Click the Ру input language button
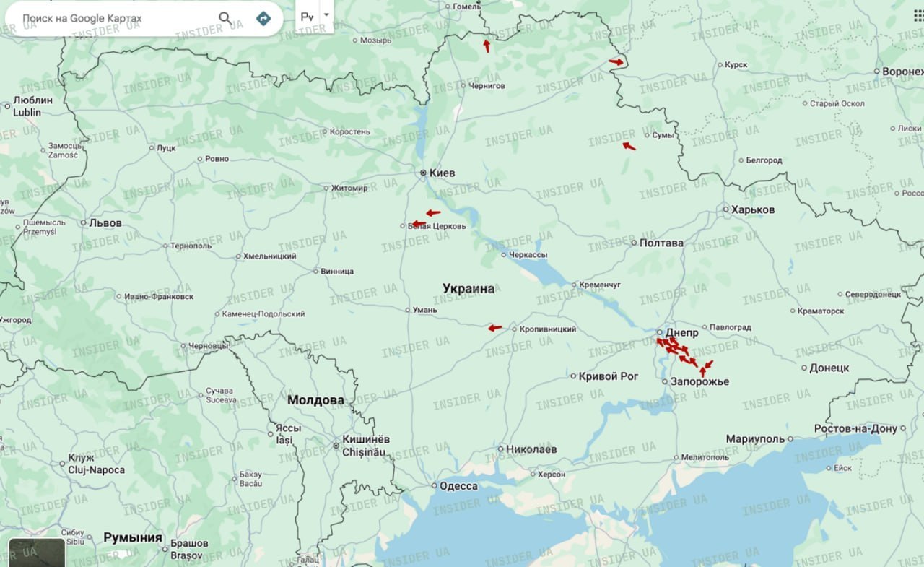This screenshot has height=567, width=924. coord(307,17)
